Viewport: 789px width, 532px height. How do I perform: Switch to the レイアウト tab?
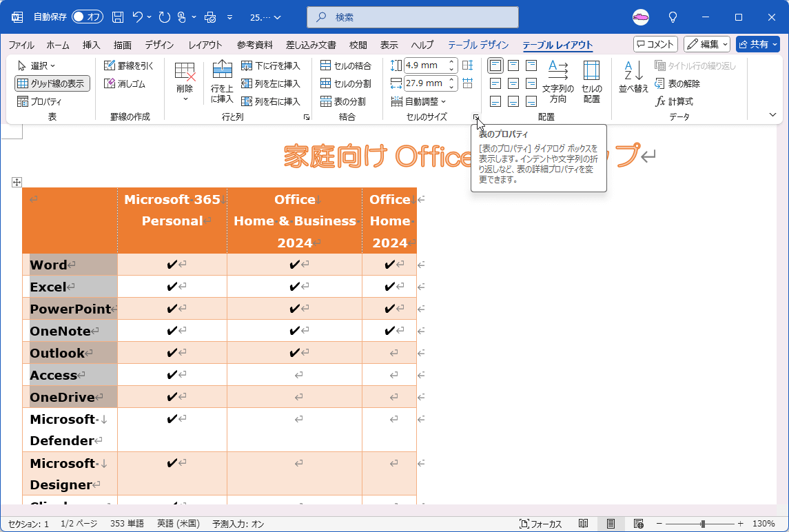(x=205, y=45)
